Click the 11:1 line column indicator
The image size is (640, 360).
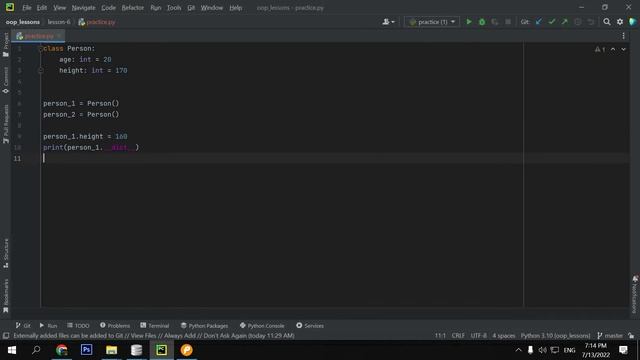point(440,336)
